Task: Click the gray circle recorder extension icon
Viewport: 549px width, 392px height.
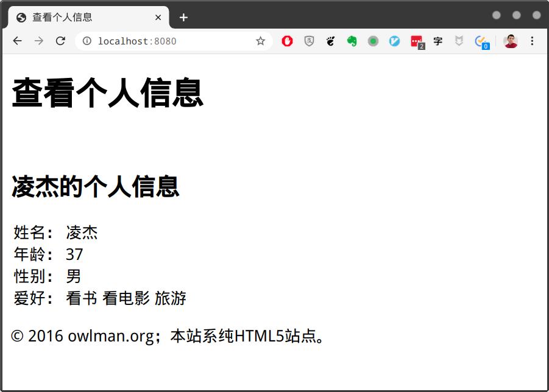Action: [x=374, y=41]
